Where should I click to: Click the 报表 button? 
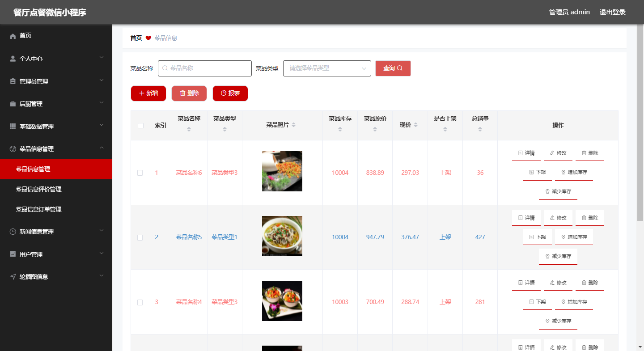tap(230, 93)
